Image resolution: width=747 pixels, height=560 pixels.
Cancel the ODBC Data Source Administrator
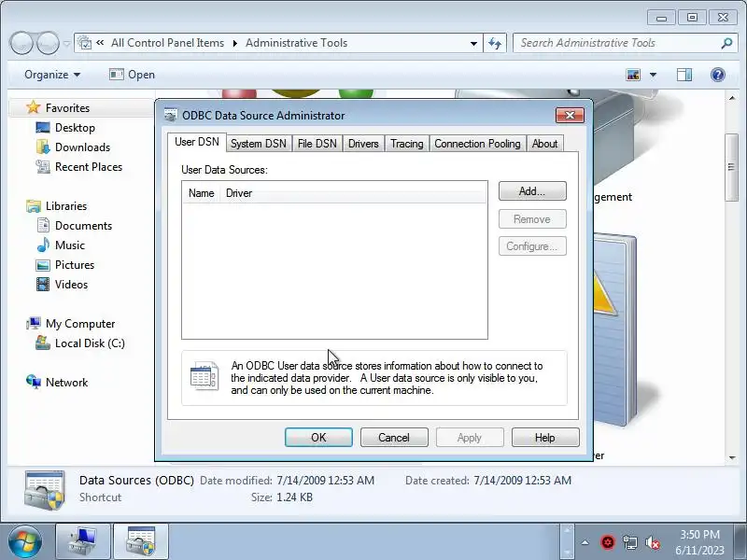[x=394, y=437]
